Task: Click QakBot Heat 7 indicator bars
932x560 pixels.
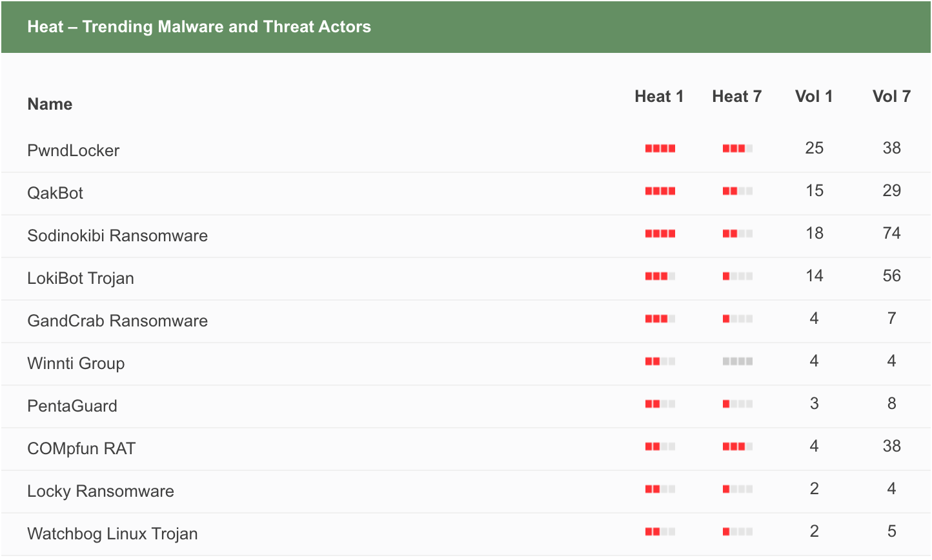Action: click(738, 191)
